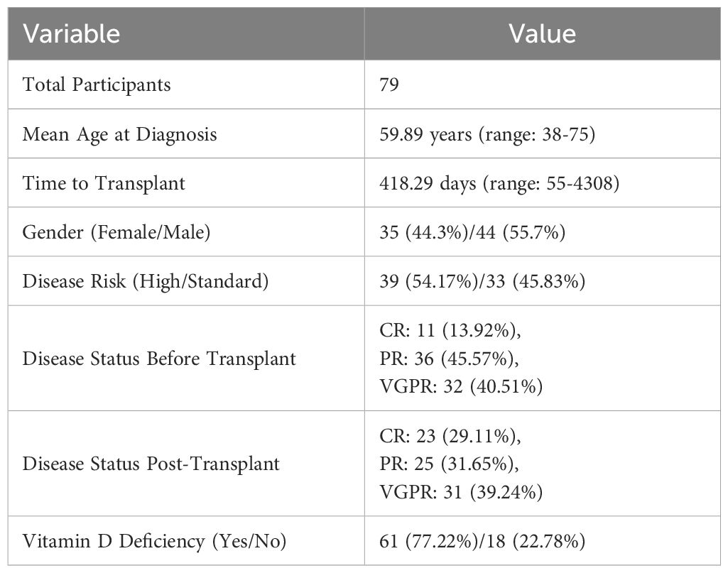Click the 59.89 years age value
The image size is (728, 573).
tap(488, 134)
